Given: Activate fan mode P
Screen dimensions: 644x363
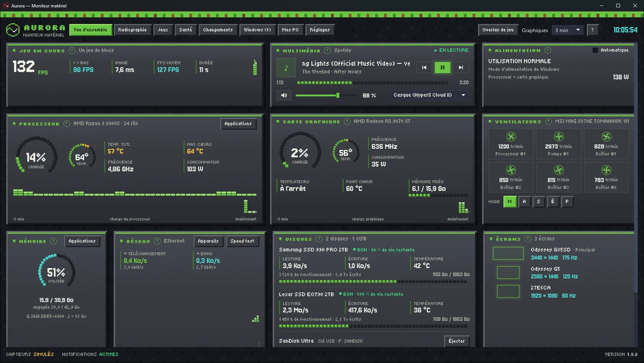Looking at the screenshot, I should pyautogui.click(x=567, y=201).
